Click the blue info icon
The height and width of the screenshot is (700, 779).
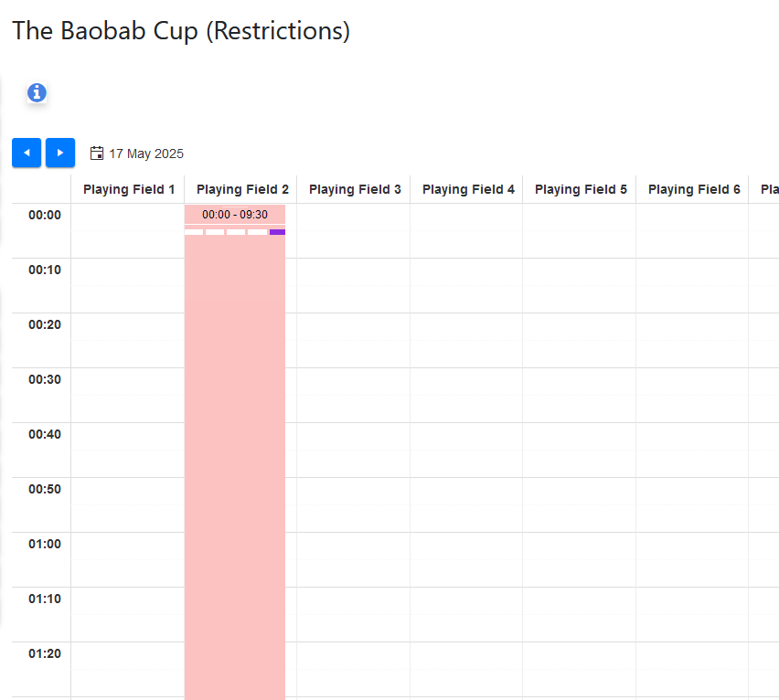pos(37,92)
